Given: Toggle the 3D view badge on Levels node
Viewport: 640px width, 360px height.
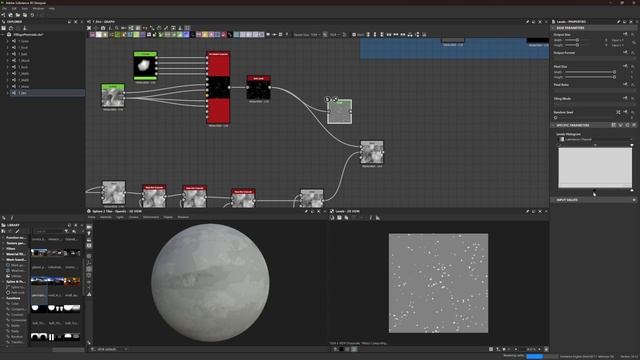Looking at the screenshot, I should [x=327, y=99].
